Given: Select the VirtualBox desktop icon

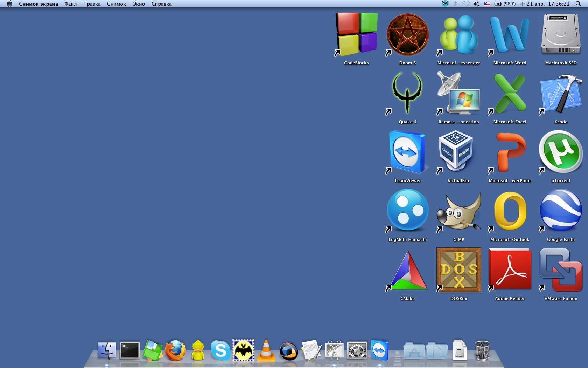Looking at the screenshot, I should pyautogui.click(x=458, y=152).
